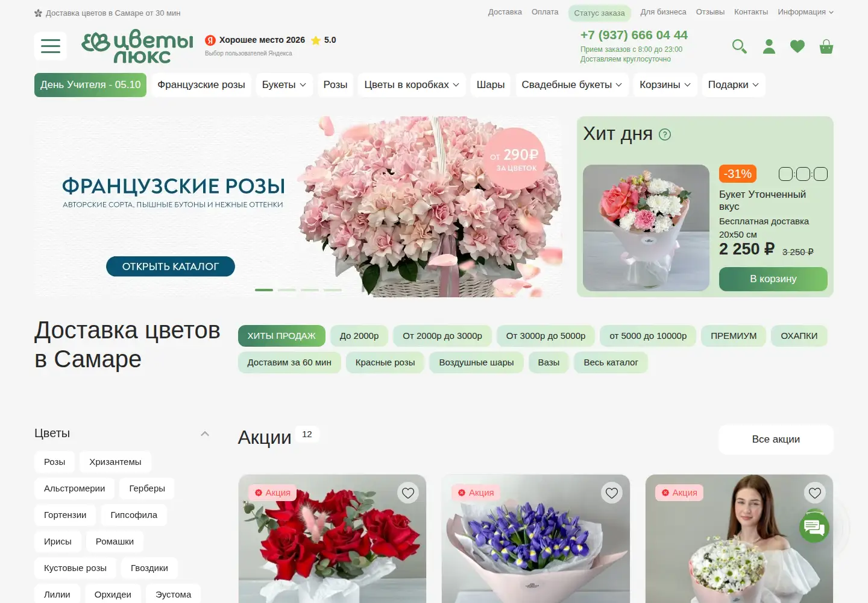The width and height of the screenshot is (868, 603).
Task: Select the last banner slide indicator
Action: click(333, 290)
